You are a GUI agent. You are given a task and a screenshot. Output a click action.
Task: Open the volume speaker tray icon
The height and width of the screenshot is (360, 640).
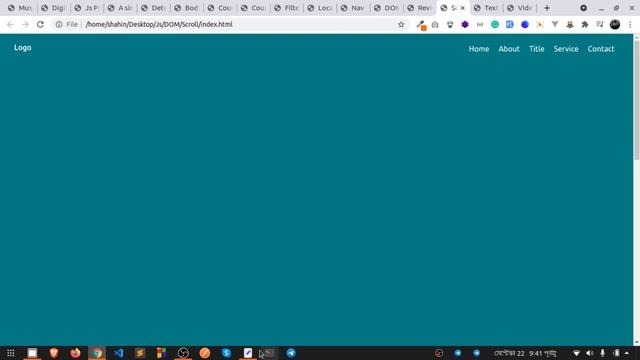click(589, 353)
